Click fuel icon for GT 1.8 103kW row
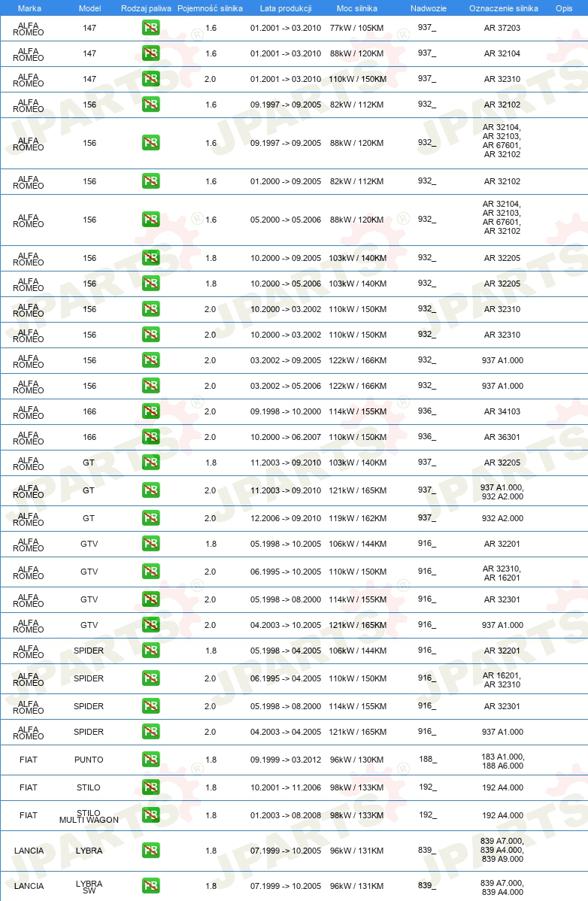 click(151, 463)
